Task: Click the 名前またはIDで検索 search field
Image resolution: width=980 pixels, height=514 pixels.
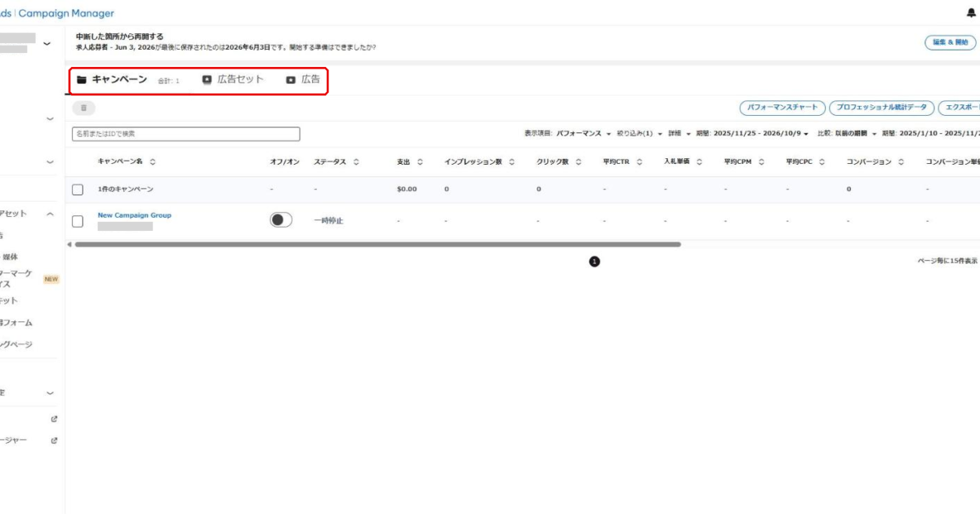Action: [186, 134]
